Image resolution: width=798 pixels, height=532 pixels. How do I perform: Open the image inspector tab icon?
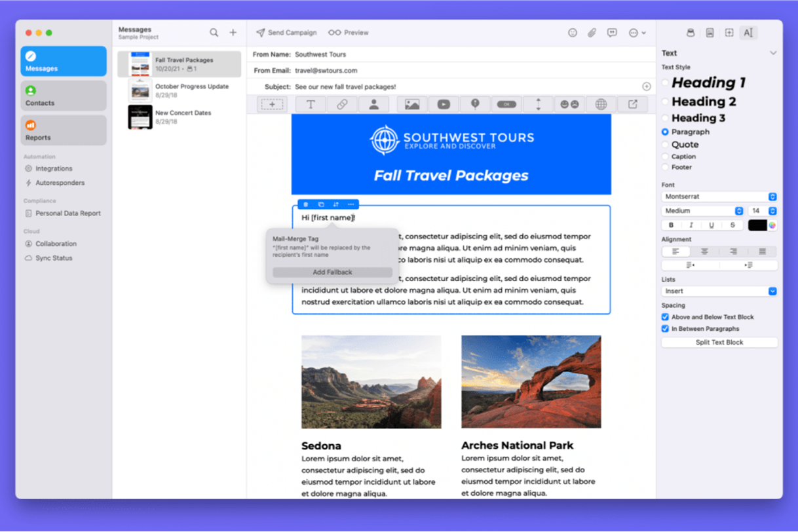tap(710, 33)
